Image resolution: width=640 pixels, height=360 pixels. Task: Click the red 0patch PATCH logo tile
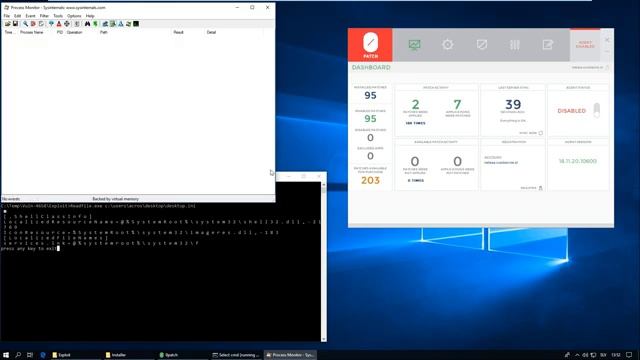point(370,45)
